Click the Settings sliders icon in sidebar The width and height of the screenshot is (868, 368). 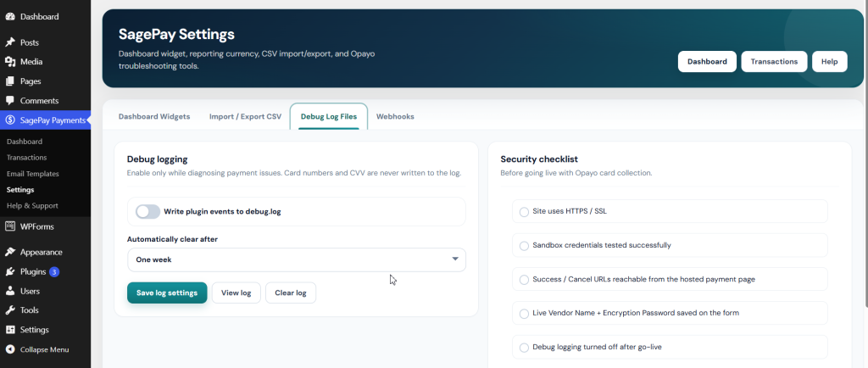tap(10, 330)
